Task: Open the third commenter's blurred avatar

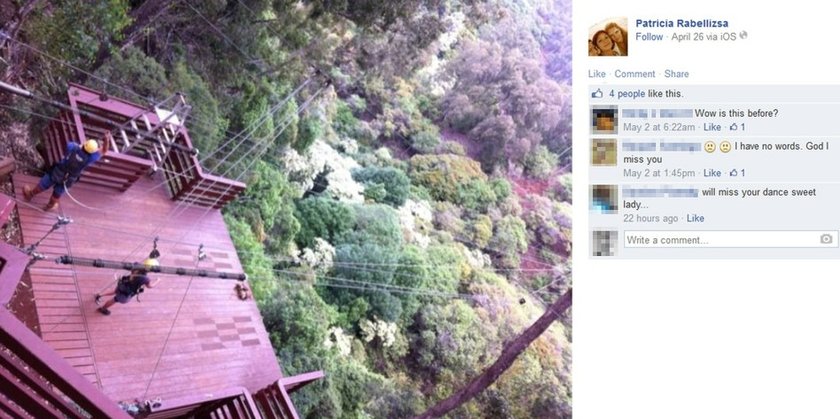Action: (604, 198)
